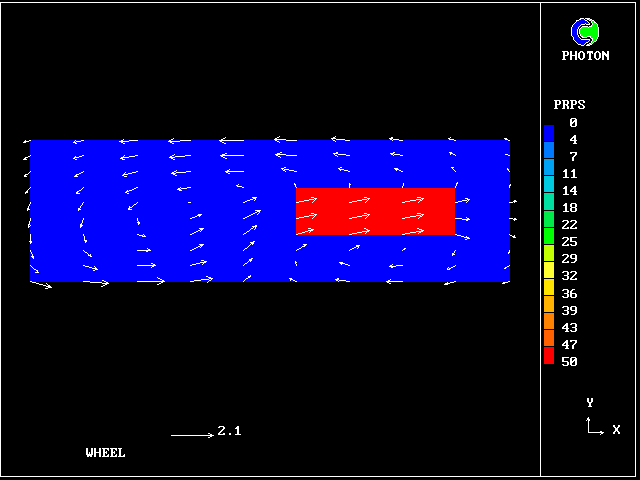Screen dimensions: 640x480
Task: Click the X-Y axis orientation indicator
Action: pos(594,425)
